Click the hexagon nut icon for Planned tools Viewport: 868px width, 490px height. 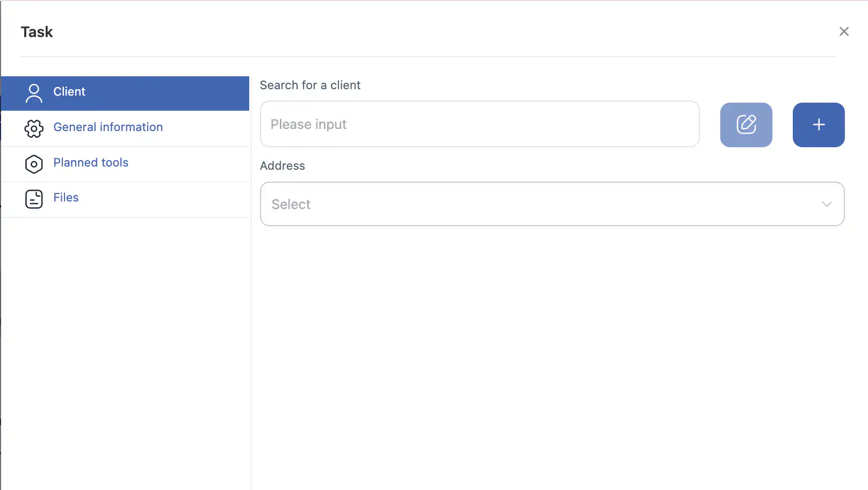click(x=34, y=164)
